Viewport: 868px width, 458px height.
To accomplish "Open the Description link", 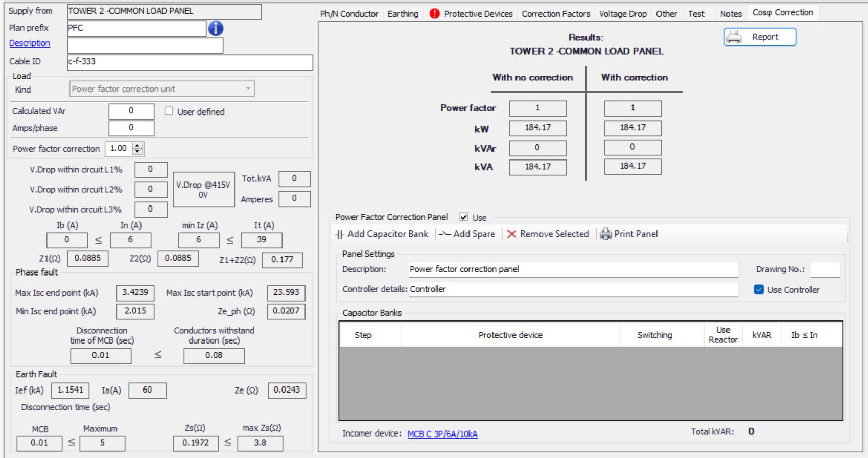I will tap(30, 43).
